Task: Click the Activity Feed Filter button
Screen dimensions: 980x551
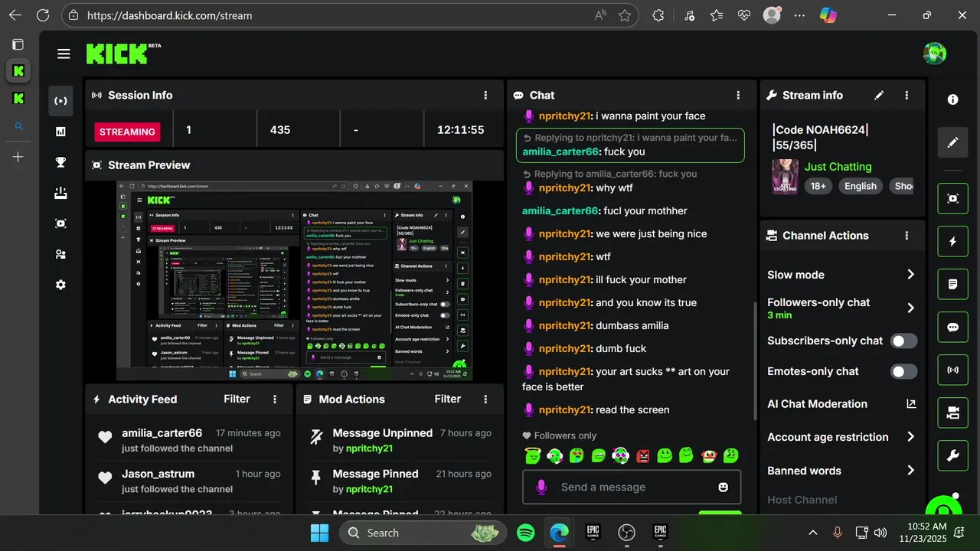Action: (x=237, y=399)
